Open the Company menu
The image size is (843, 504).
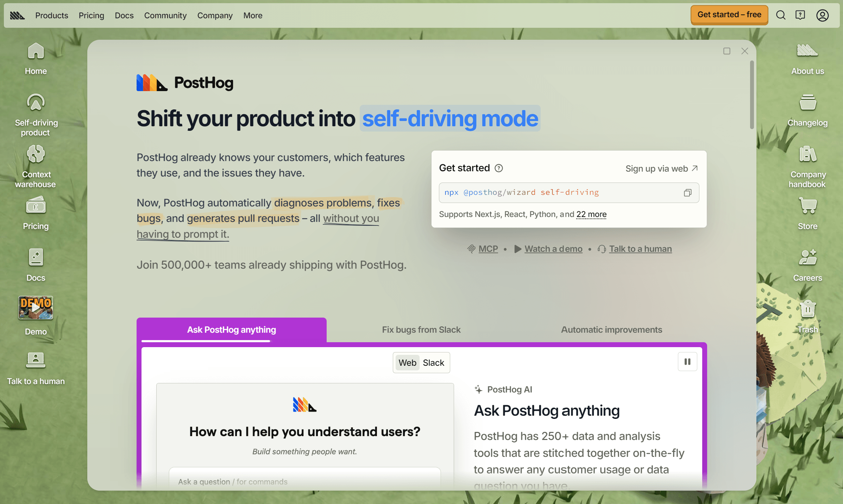point(215,15)
